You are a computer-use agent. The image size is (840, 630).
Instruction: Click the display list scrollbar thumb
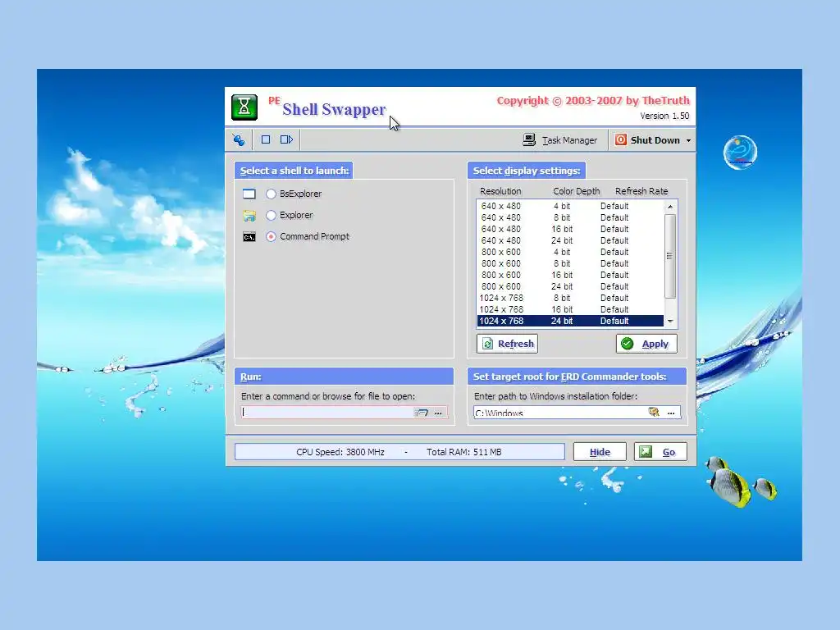670,256
